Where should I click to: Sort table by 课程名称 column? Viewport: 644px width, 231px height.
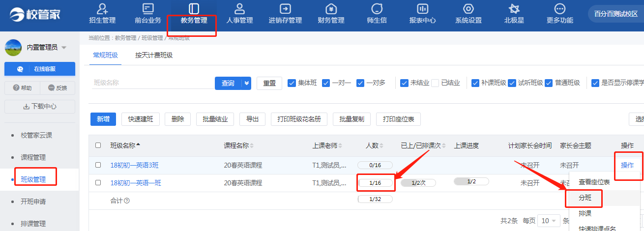click(239, 145)
